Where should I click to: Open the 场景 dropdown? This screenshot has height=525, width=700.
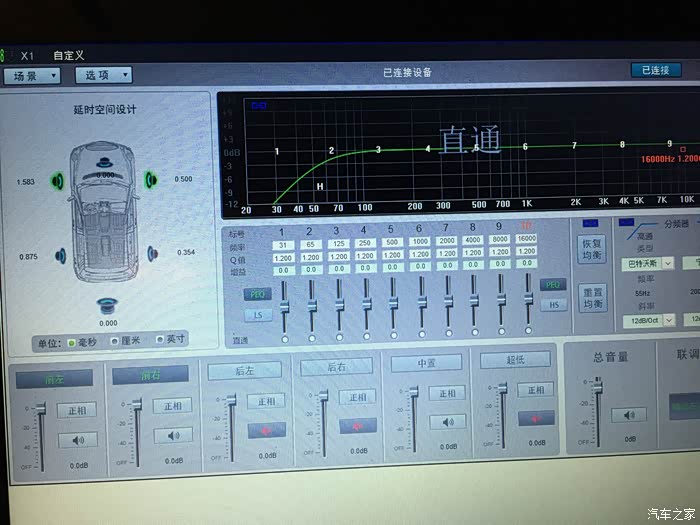pos(32,75)
